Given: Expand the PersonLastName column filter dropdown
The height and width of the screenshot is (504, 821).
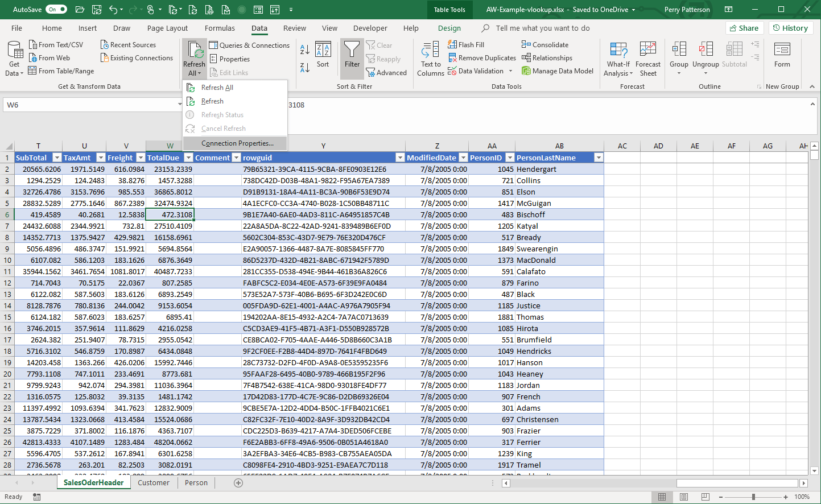Looking at the screenshot, I should (599, 158).
